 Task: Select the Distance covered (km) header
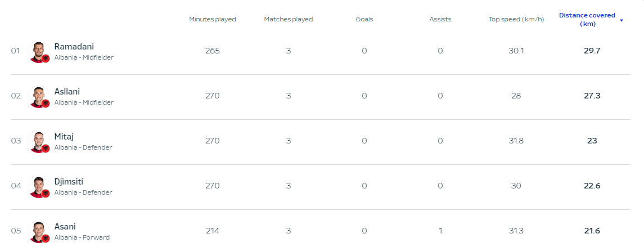[x=587, y=19]
